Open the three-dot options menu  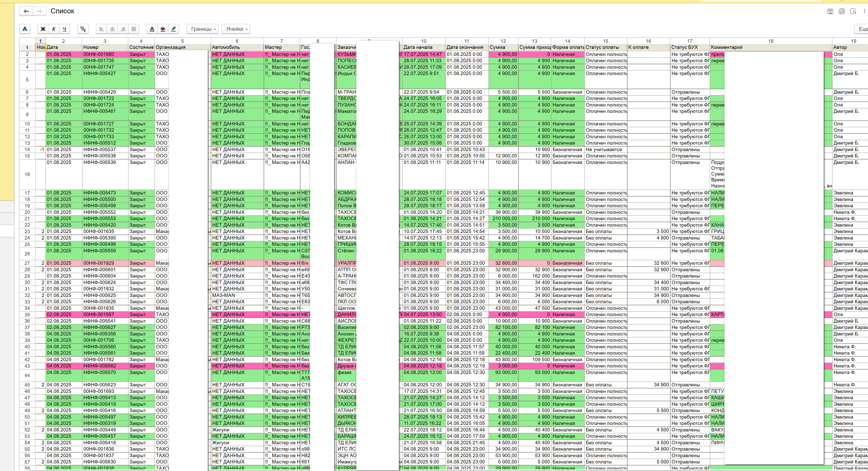tap(864, 11)
